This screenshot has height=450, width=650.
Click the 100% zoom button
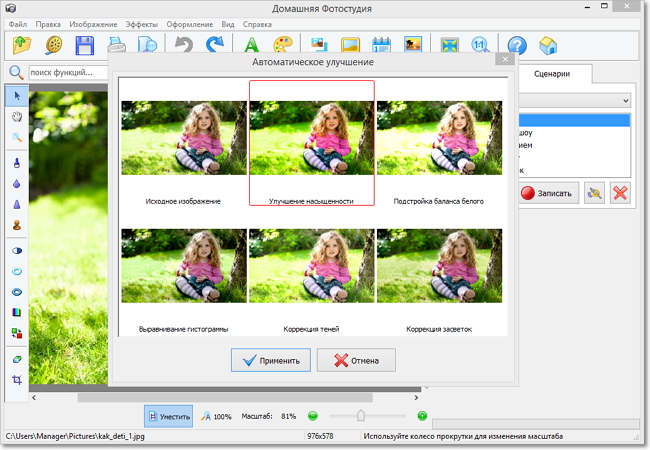click(x=217, y=416)
